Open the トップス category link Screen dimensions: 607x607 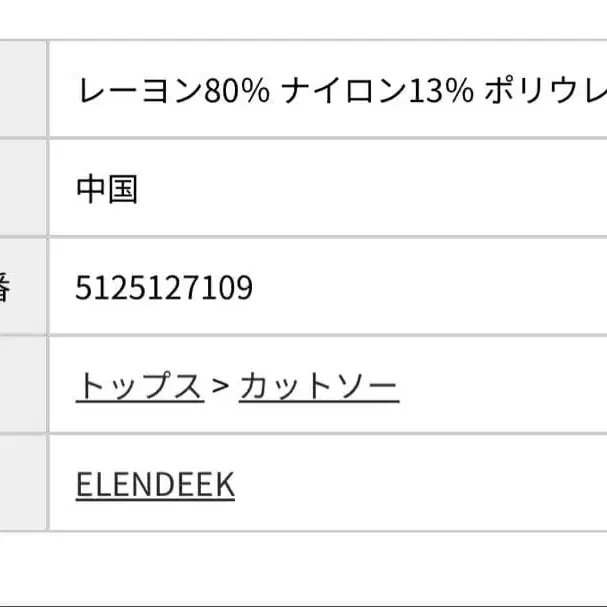139,387
